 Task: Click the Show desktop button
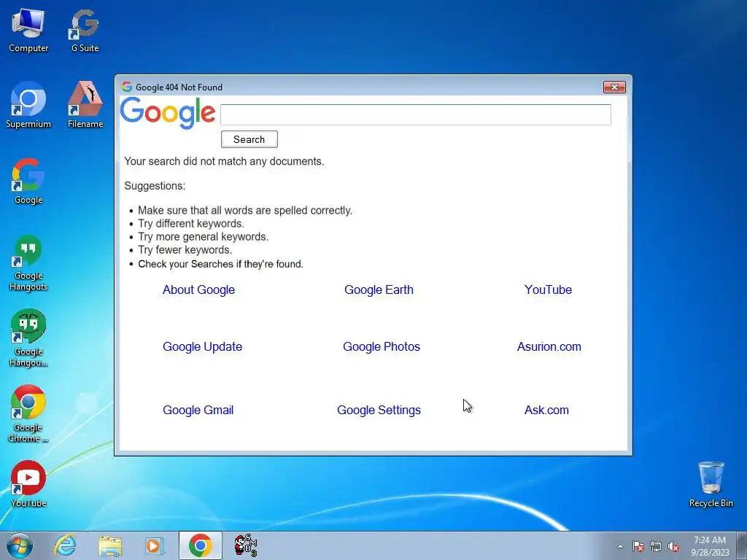[742, 545]
